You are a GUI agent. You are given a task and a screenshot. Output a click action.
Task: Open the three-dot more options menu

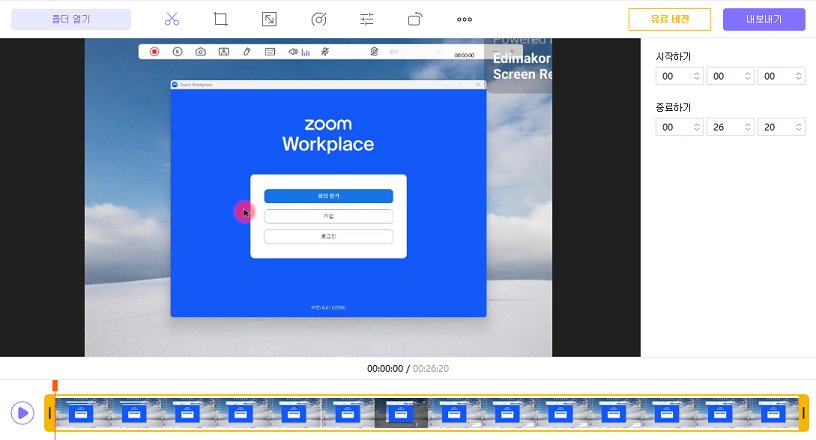point(464,19)
